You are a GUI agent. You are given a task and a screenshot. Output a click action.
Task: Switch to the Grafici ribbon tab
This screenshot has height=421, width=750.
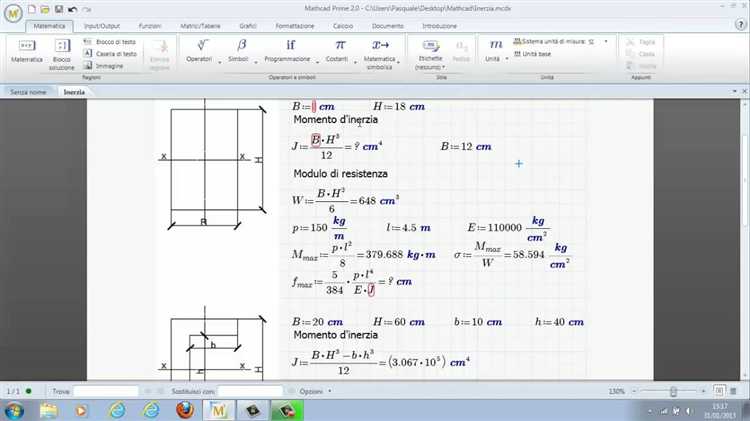[248, 26]
